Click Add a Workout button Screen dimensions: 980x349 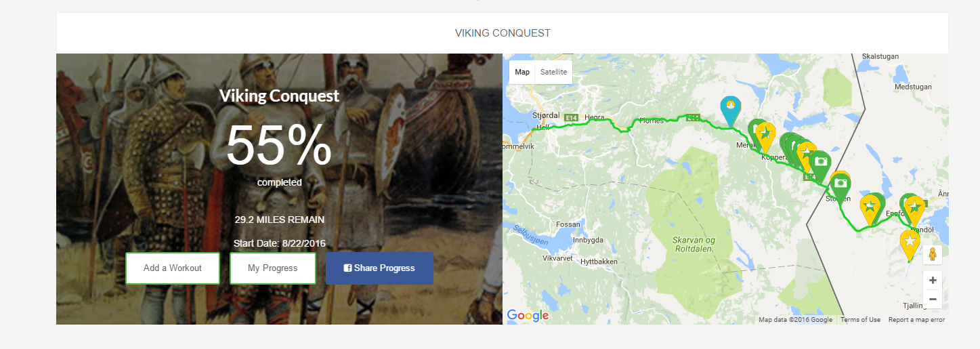click(173, 268)
